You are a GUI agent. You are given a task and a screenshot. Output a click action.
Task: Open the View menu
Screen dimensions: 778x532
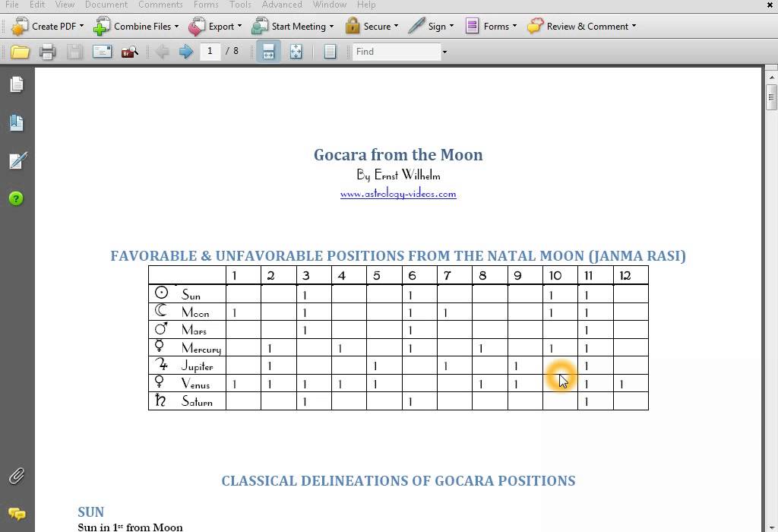coord(65,5)
